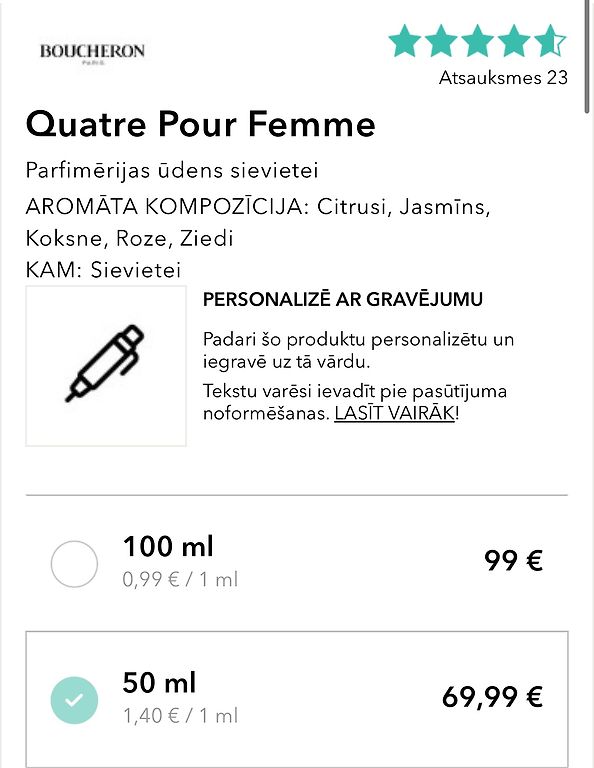Choose the 100 ml size label
This screenshot has width=594, height=768.
coord(168,546)
